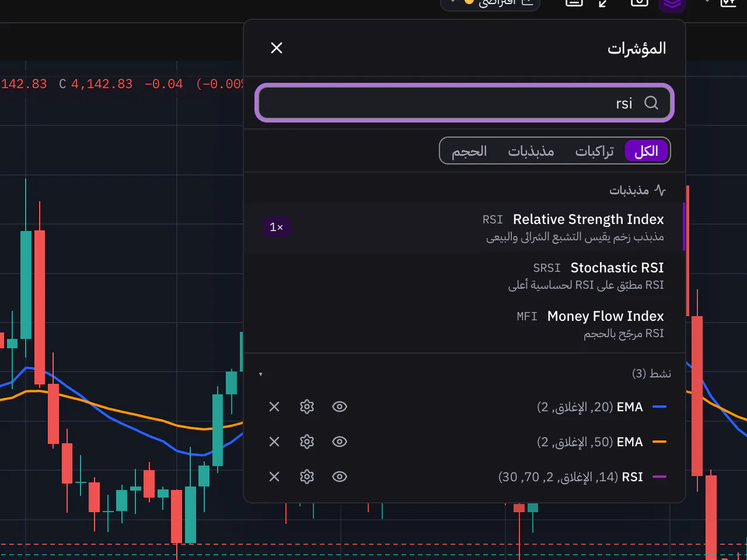Click the magnifier icon in the search box
Viewport: 747px width, 560px height.
(x=651, y=103)
